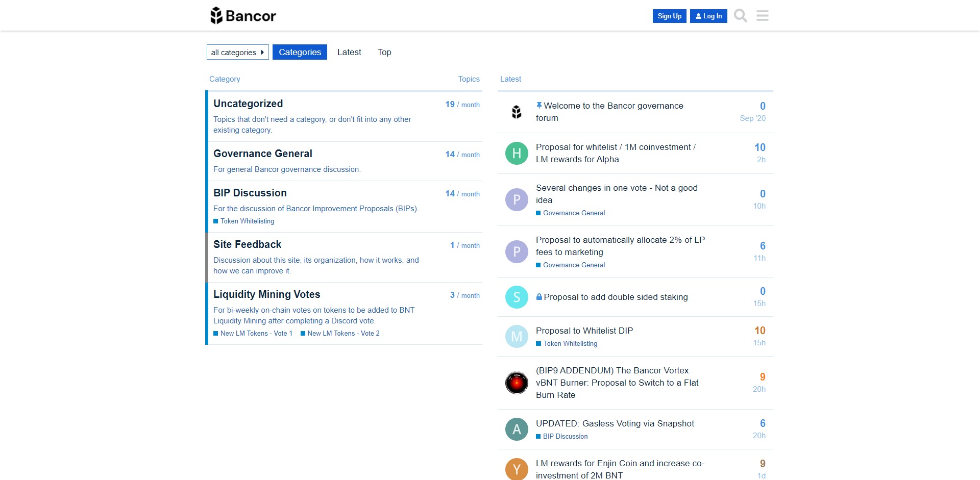
Task: Click the Sign Up button
Action: pos(669,16)
